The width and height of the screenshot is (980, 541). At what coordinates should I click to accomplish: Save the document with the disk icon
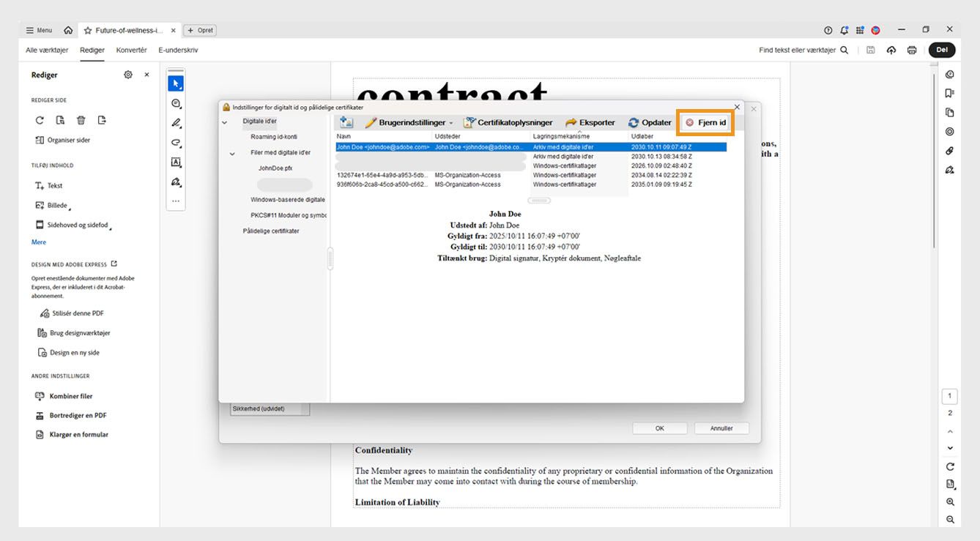point(870,51)
